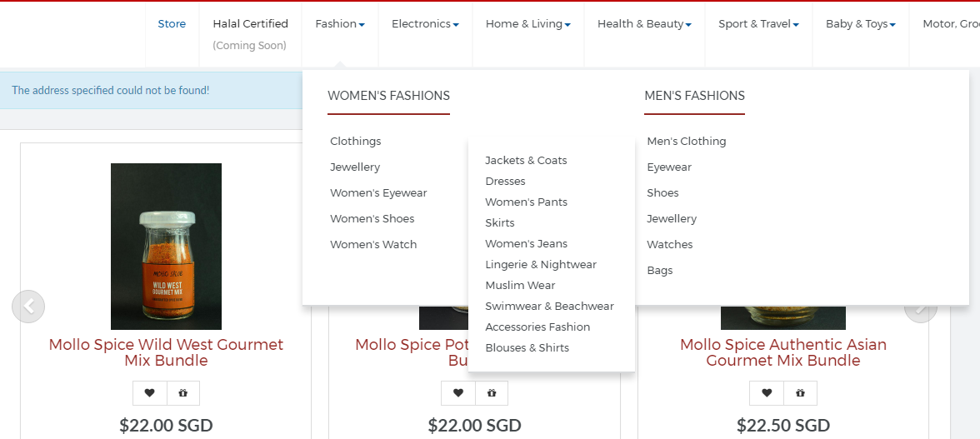Go to previous products with carousel left arrow
This screenshot has width=980, height=439.
(28, 307)
